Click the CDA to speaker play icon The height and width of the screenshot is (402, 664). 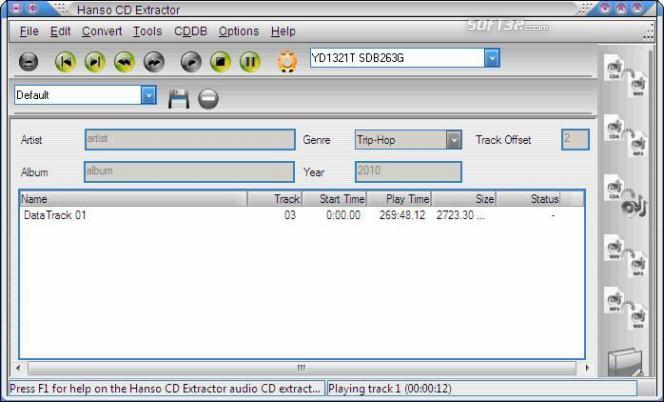625,197
